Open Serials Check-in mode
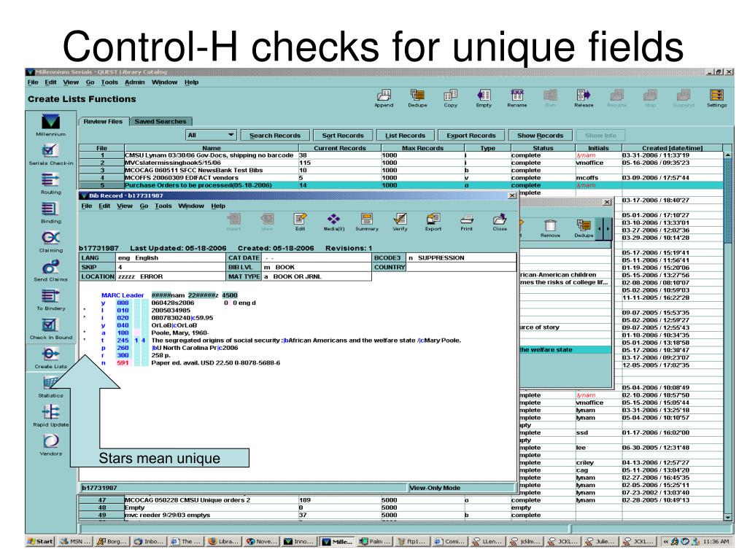The width and height of the screenshot is (747, 560). (x=50, y=155)
